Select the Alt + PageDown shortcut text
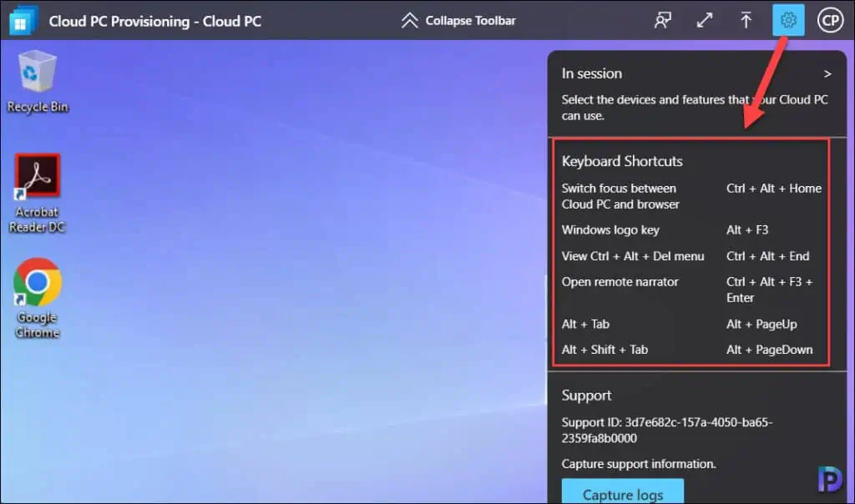 (x=769, y=350)
